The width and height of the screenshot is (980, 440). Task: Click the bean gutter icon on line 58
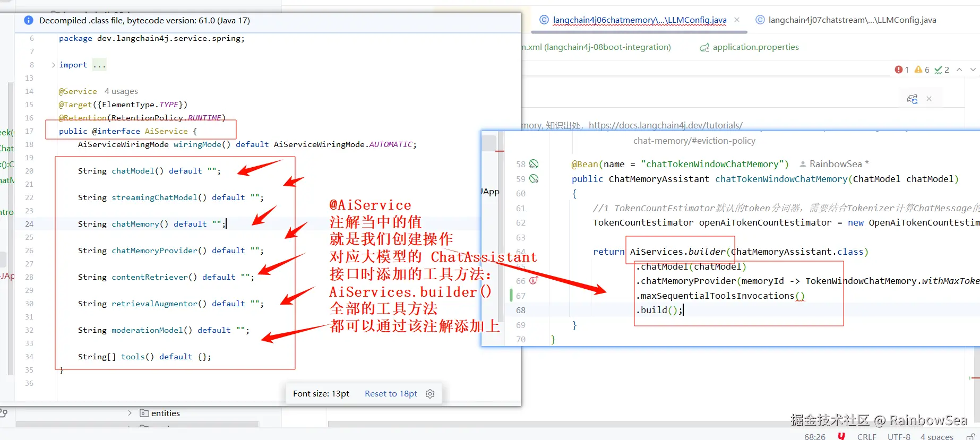point(534,164)
